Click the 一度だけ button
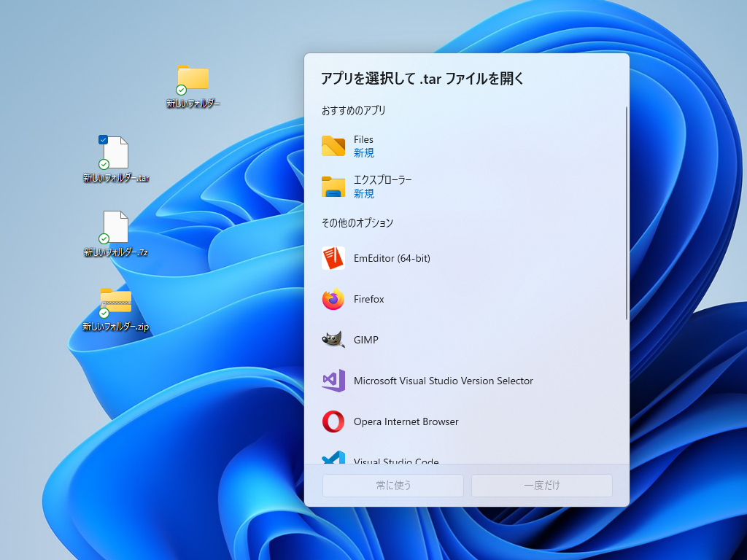747x560 pixels. coord(541,486)
